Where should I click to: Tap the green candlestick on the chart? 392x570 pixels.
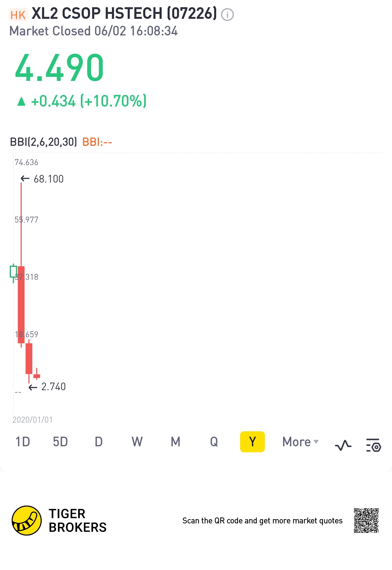(13, 272)
